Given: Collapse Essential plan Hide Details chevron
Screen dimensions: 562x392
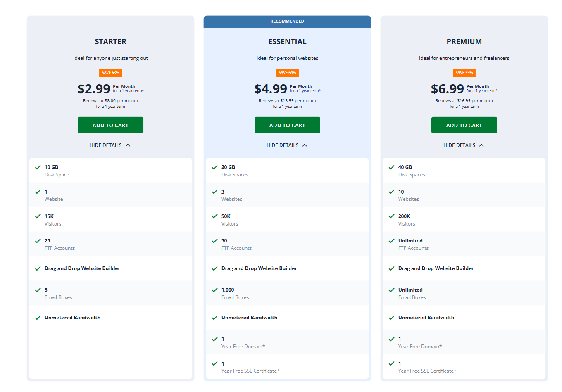Looking at the screenshot, I should point(305,145).
